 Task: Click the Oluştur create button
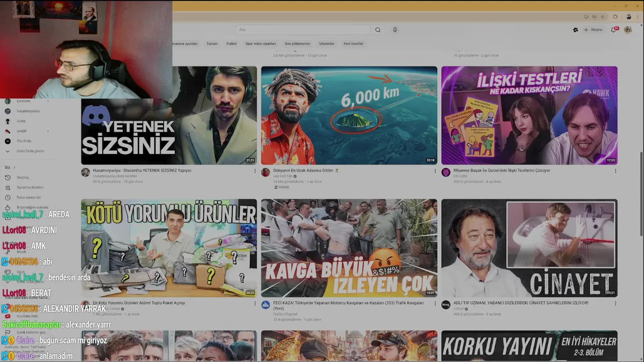[593, 30]
